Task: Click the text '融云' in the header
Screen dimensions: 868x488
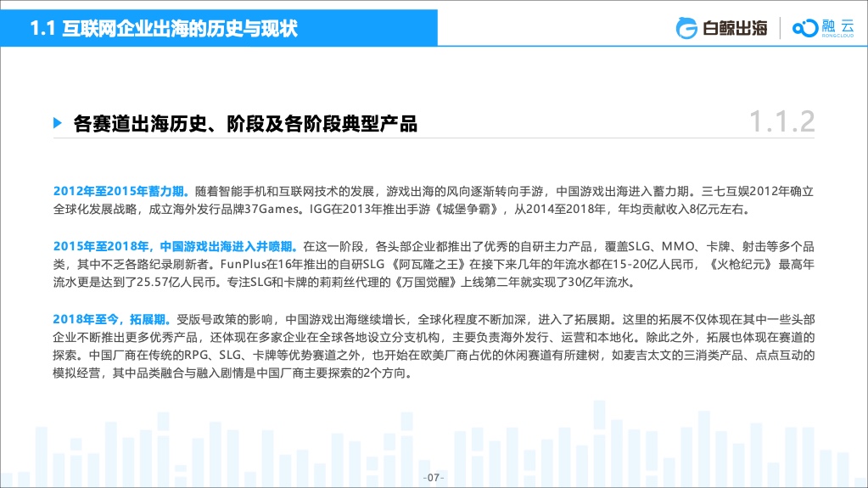Action: click(838, 26)
